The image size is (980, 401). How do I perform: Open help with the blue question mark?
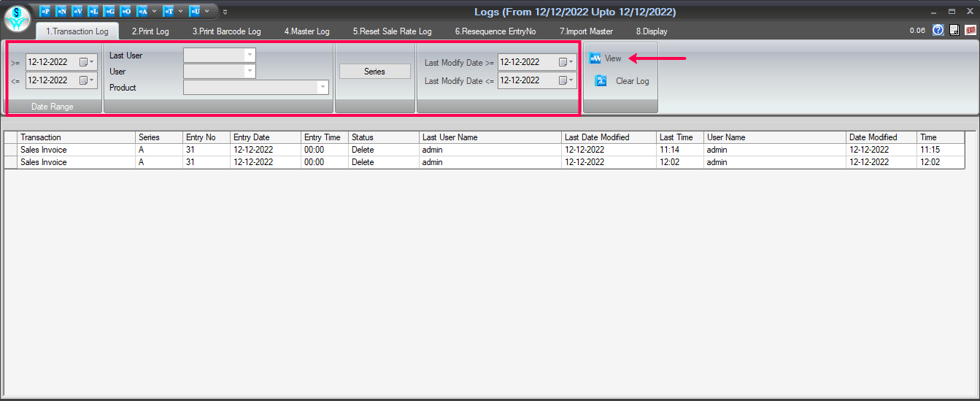click(938, 30)
